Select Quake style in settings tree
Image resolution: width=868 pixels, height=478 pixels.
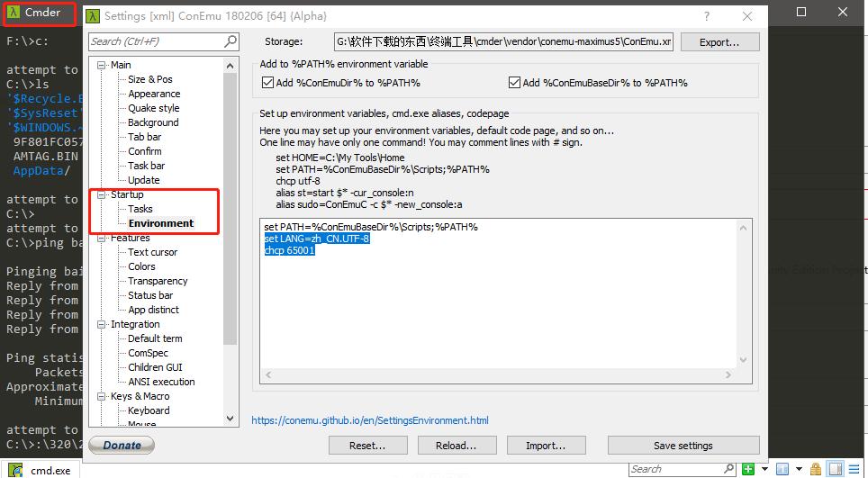tap(153, 108)
